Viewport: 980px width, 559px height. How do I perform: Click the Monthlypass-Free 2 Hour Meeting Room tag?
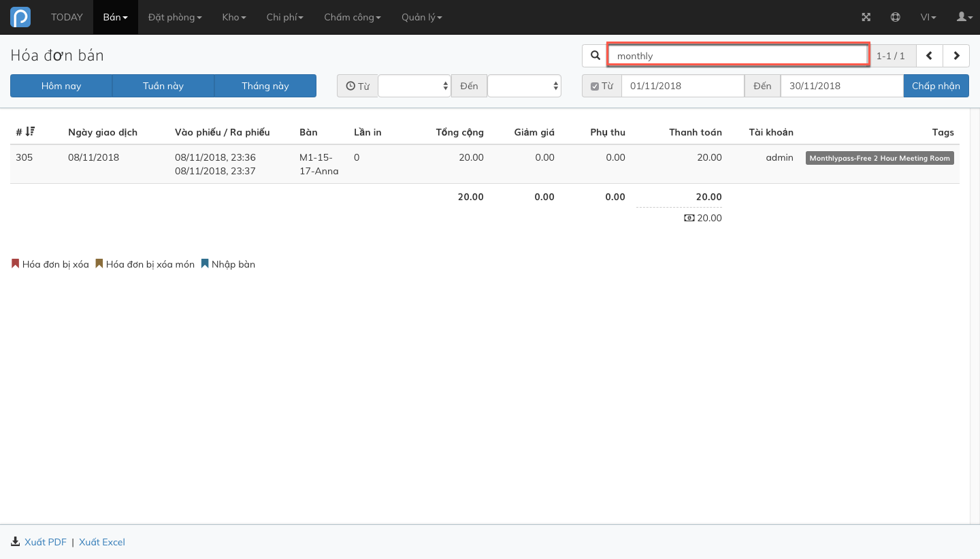click(880, 158)
